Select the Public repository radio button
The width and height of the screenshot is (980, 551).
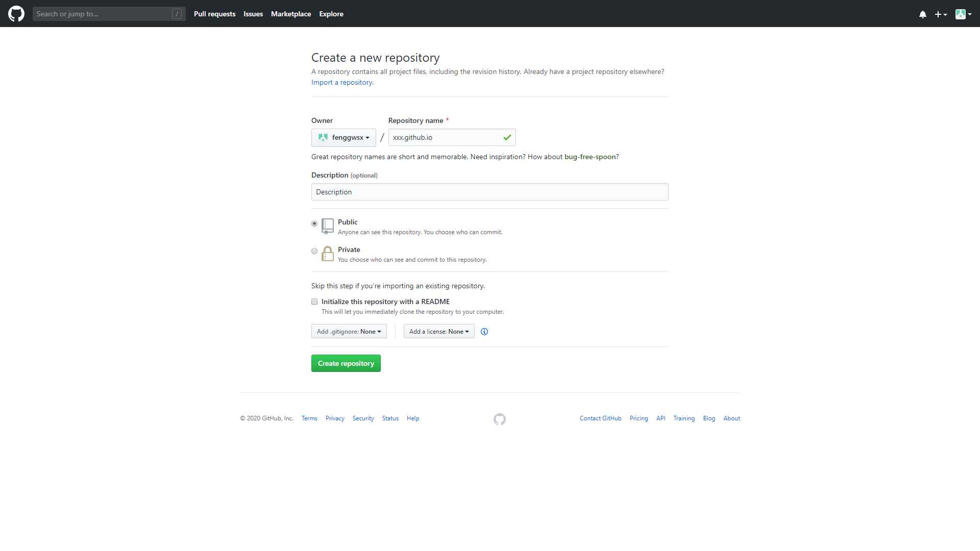[314, 223]
